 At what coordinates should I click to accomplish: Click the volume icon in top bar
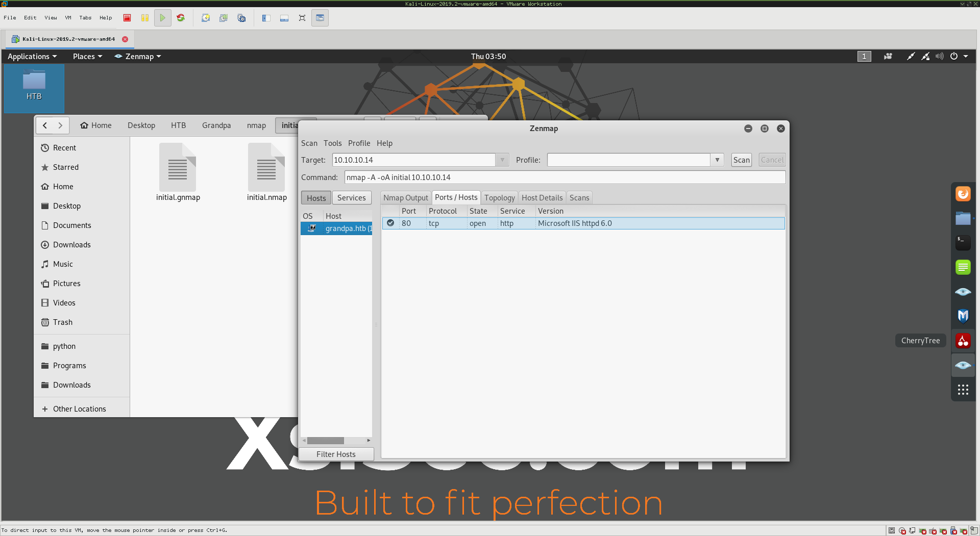(x=940, y=57)
